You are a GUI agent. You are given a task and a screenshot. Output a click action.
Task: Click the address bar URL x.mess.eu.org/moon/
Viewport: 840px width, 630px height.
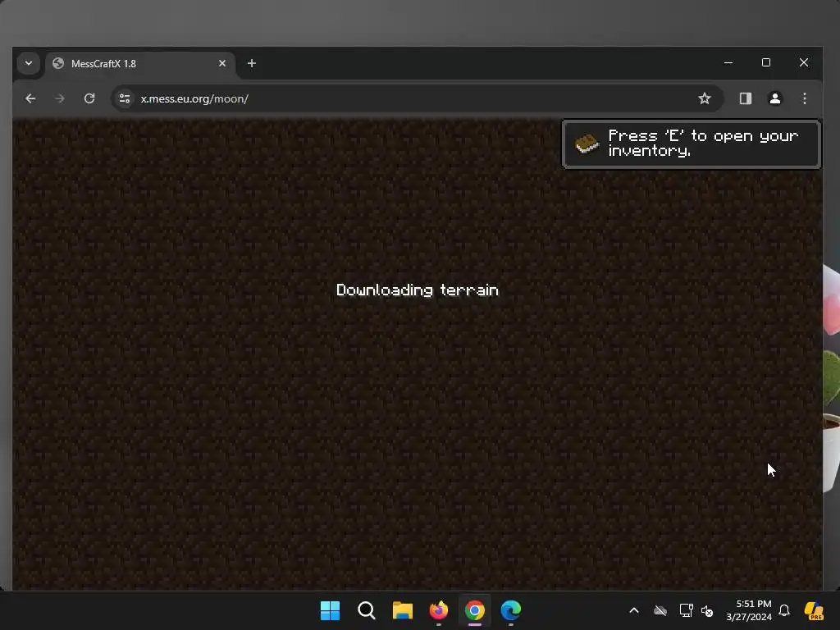click(194, 98)
